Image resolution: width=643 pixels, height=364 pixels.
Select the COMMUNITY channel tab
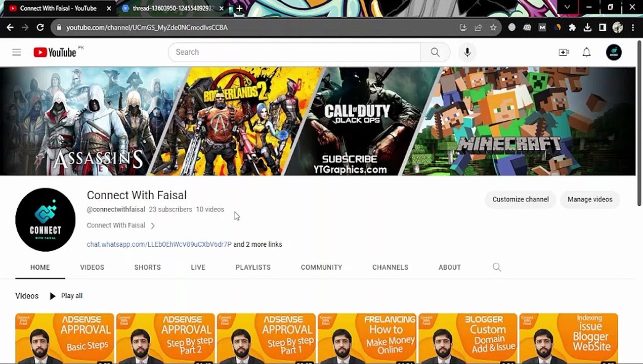click(x=321, y=267)
